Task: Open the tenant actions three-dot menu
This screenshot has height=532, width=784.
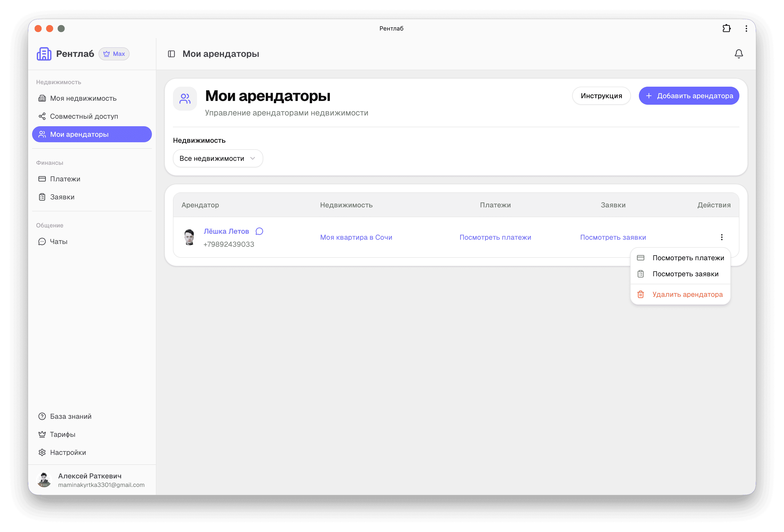Action: point(722,237)
